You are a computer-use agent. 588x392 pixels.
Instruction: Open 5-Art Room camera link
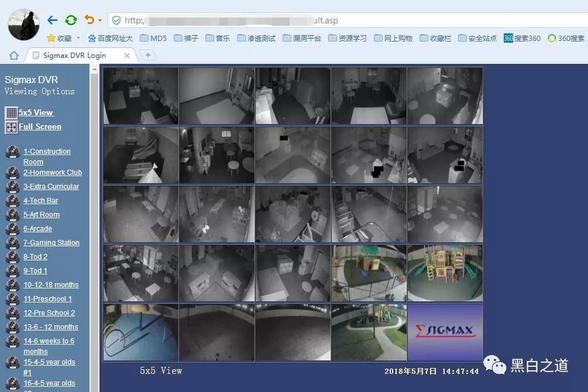click(42, 215)
